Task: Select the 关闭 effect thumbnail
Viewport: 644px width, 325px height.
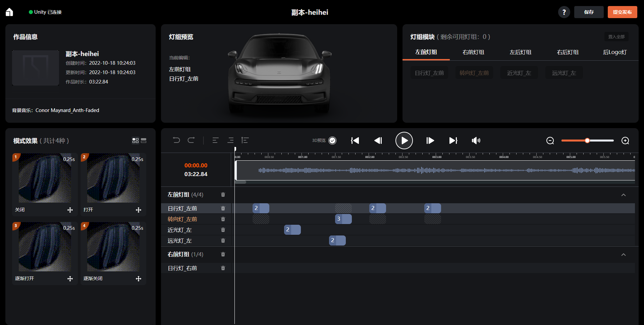Action: coord(45,178)
